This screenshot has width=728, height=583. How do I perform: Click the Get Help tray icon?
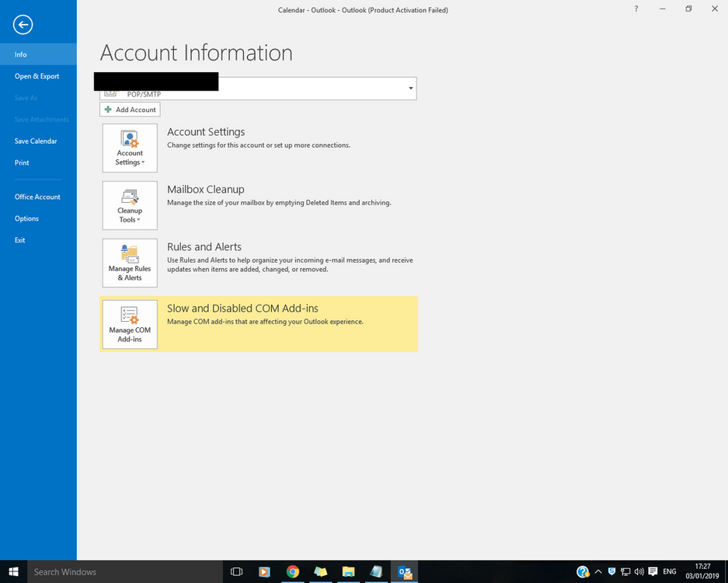pos(583,571)
